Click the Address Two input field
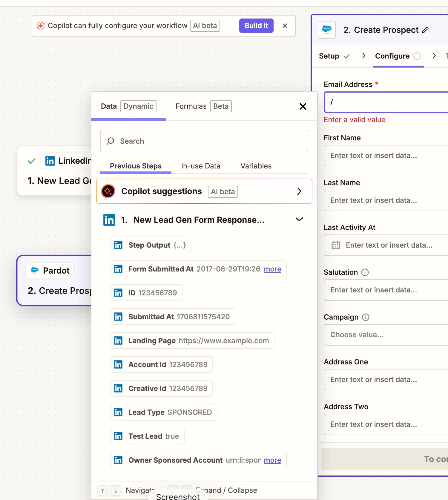Image resolution: width=448 pixels, height=500 pixels. [x=386, y=424]
